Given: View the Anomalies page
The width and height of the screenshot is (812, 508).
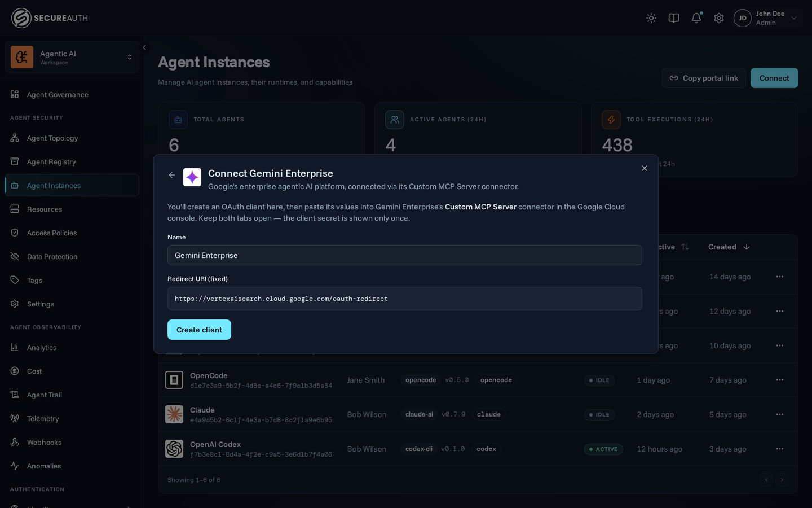Looking at the screenshot, I should pyautogui.click(x=72, y=466).
